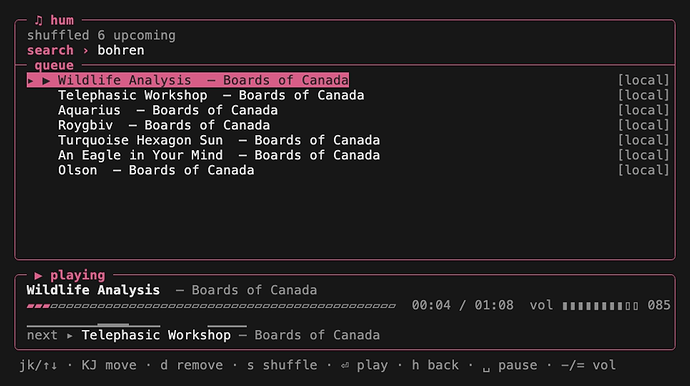
Task: Click the hum app title
Action: click(62, 20)
